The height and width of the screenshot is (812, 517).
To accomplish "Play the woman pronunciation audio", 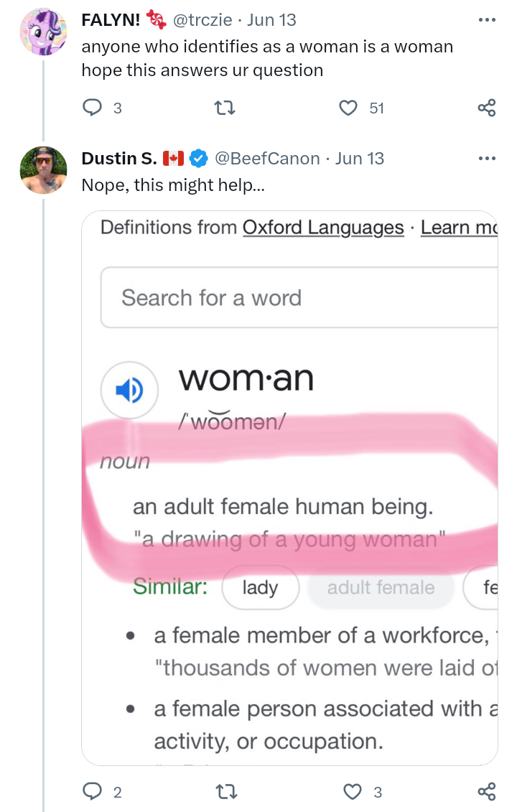I will (129, 391).
